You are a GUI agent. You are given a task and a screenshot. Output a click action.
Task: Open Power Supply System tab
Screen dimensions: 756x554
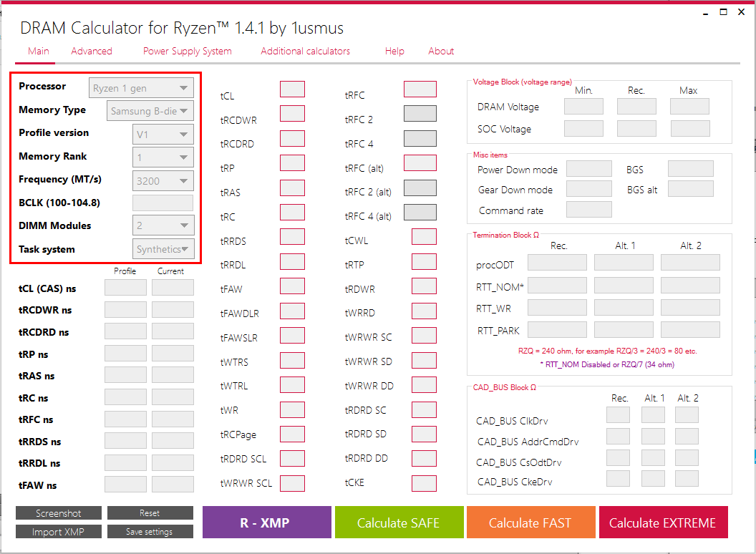click(187, 51)
